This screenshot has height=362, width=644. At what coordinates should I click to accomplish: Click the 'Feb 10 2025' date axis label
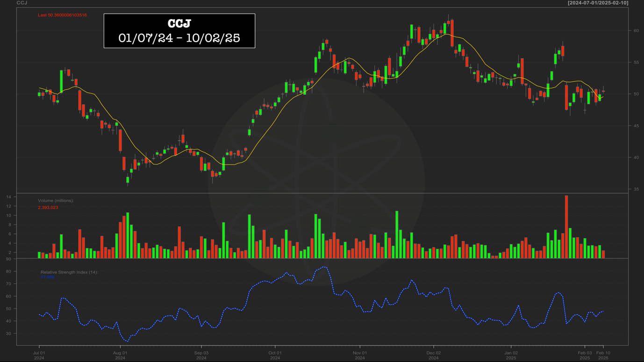coord(603,355)
